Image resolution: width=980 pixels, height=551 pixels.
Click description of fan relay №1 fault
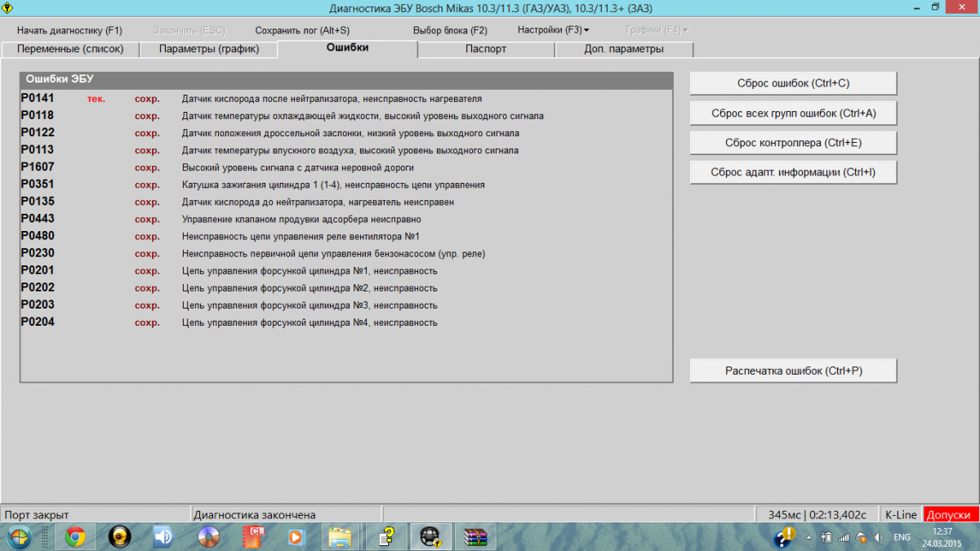click(301, 237)
